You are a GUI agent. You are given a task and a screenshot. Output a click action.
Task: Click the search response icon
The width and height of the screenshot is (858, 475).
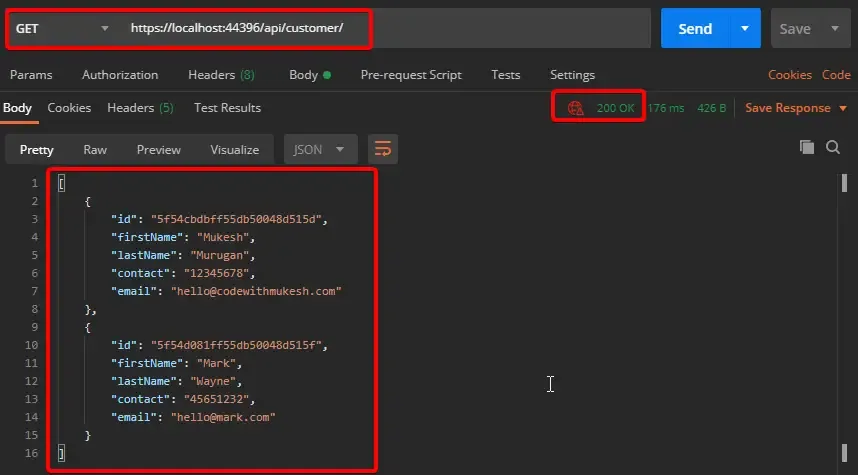tap(833, 147)
